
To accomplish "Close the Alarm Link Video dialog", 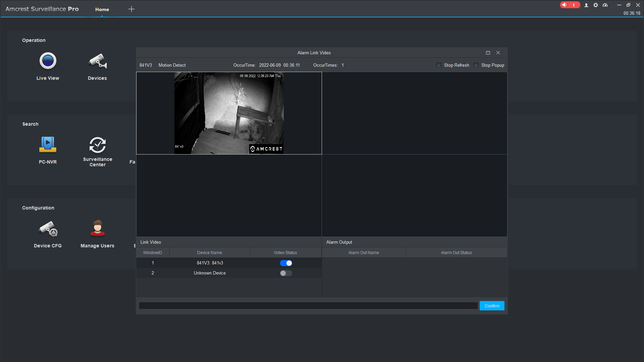I will 498,53.
